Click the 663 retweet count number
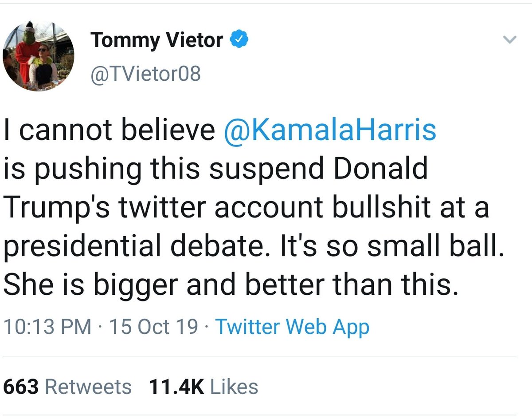This screenshot has height=419, width=532. pyautogui.click(x=21, y=387)
